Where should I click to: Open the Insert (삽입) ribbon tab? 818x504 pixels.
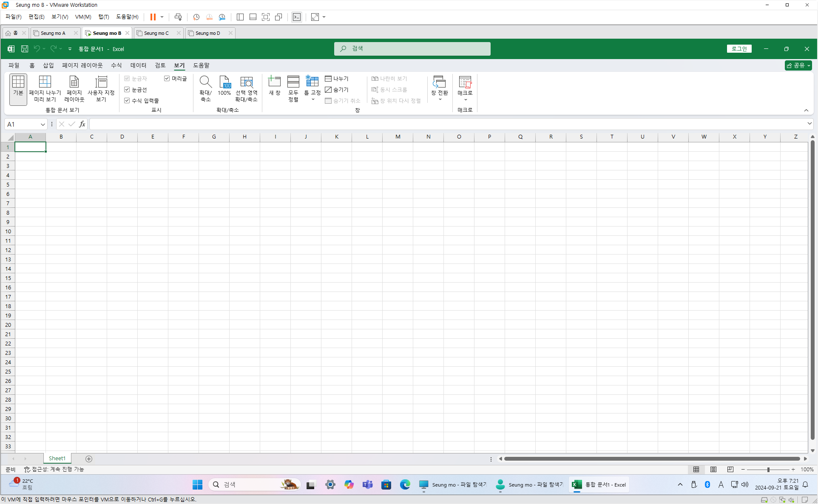pos(48,65)
